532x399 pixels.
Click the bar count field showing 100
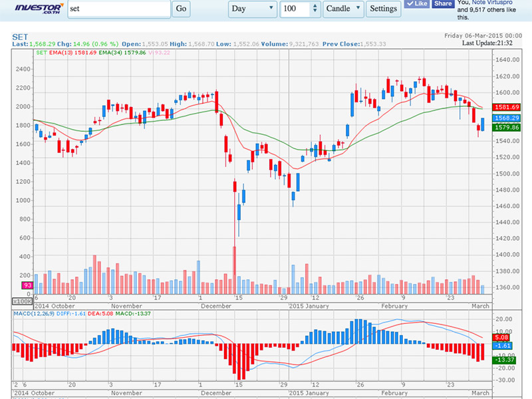coord(295,9)
